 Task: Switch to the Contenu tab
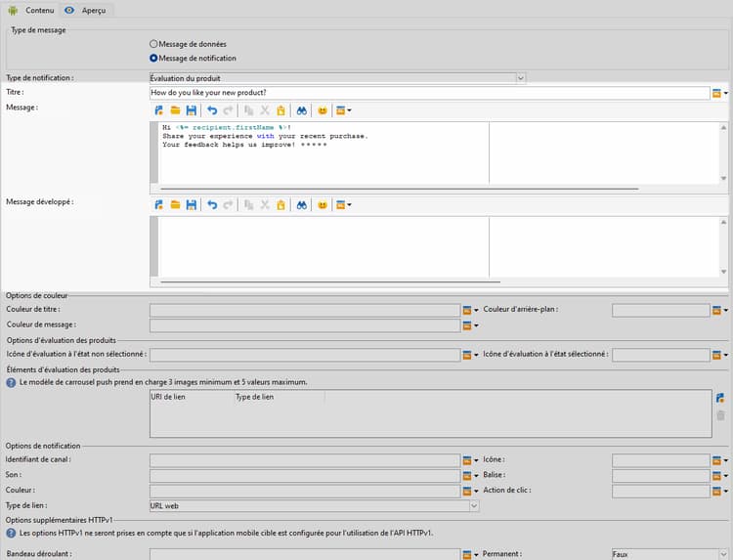click(x=31, y=10)
